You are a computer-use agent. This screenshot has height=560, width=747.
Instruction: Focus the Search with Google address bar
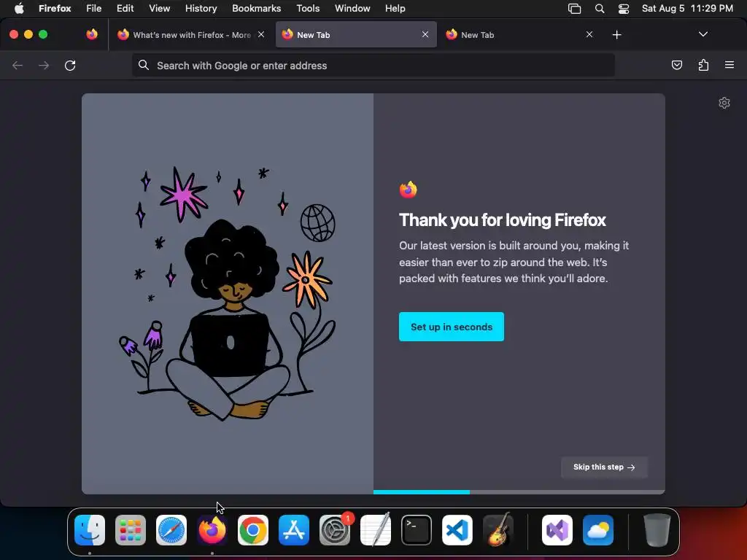(373, 65)
